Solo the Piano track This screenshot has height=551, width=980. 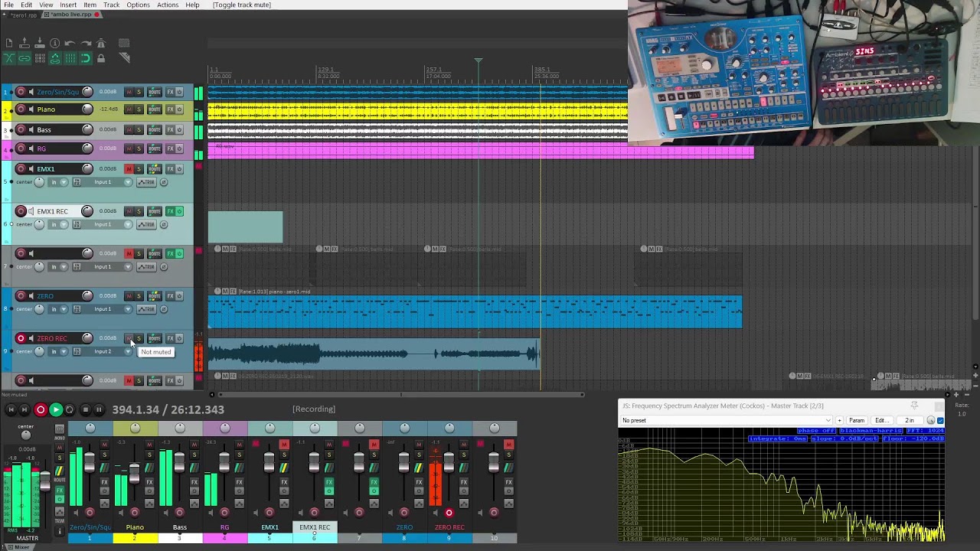139,109
